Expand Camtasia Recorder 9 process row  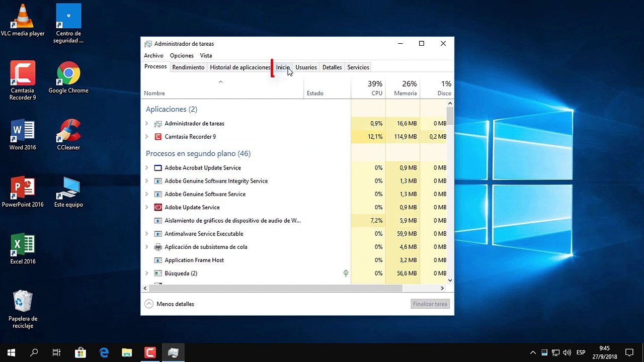(x=146, y=137)
